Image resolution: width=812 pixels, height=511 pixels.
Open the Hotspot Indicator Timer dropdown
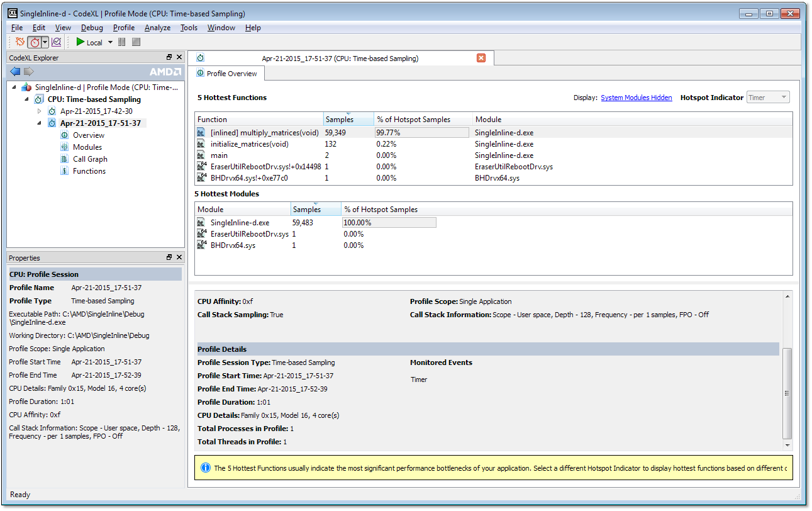[768, 98]
